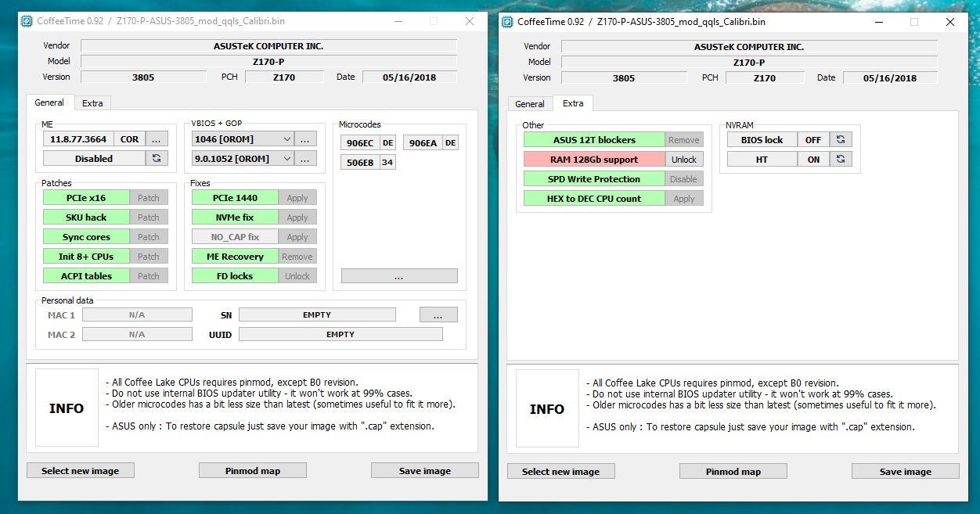
Task: Open the Microcodes ellipsis button
Action: point(399,276)
